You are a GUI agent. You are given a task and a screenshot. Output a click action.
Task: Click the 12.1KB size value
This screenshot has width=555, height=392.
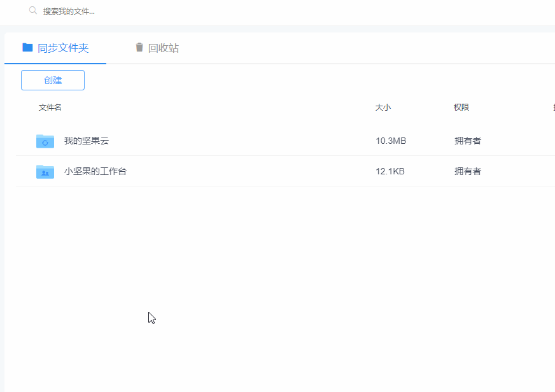tap(390, 171)
